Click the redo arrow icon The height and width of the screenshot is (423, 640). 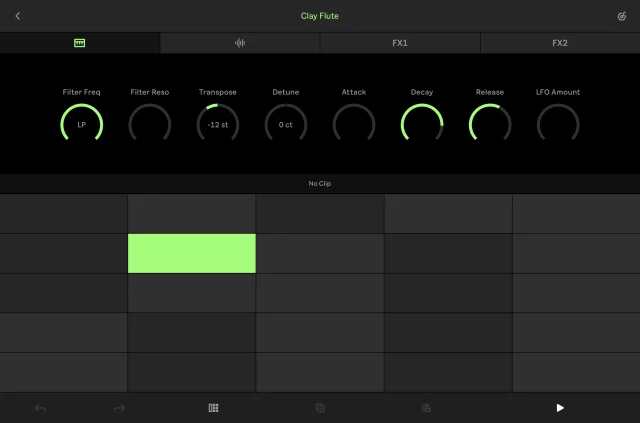click(x=120, y=408)
